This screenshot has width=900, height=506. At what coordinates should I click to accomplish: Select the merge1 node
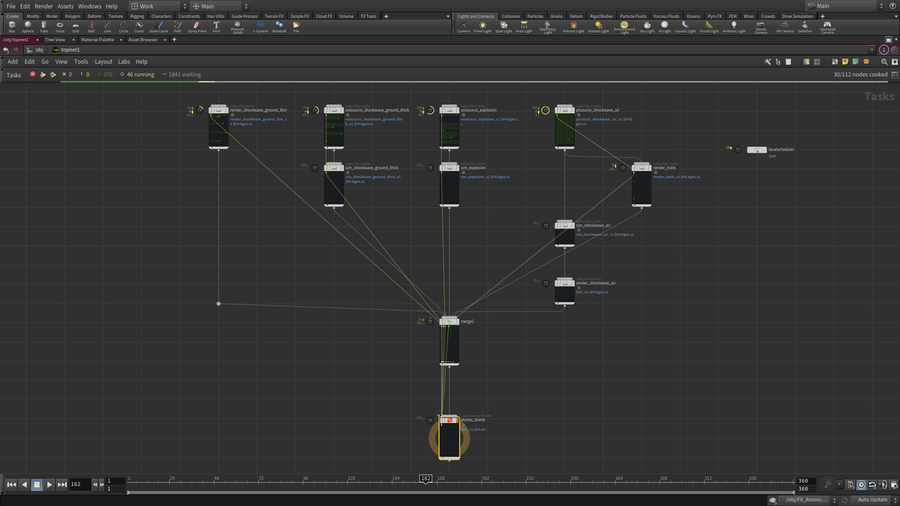pos(449,341)
